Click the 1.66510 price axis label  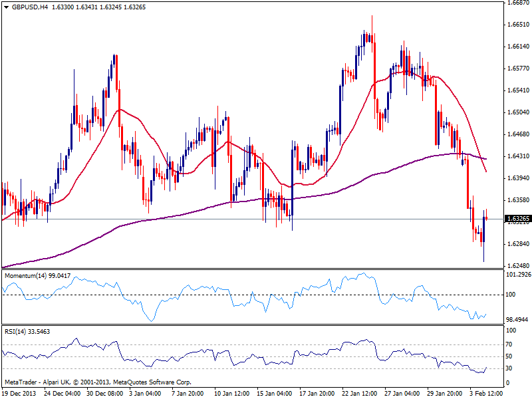tap(518, 25)
